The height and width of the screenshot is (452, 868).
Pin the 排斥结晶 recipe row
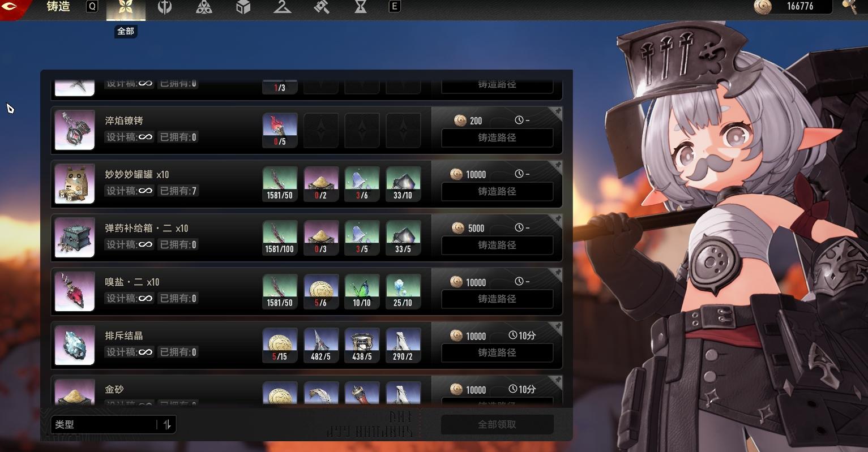tap(557, 327)
